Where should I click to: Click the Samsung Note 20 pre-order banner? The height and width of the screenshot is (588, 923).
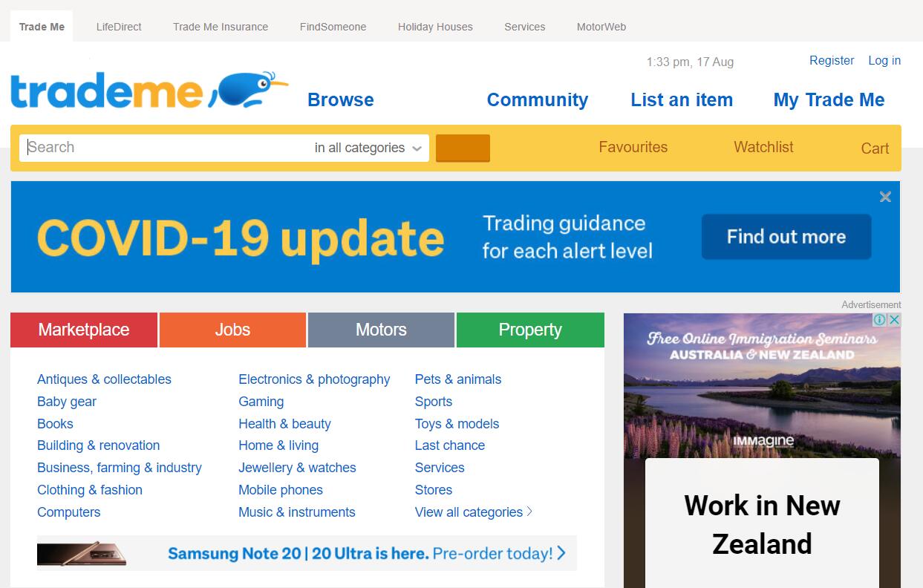307,554
